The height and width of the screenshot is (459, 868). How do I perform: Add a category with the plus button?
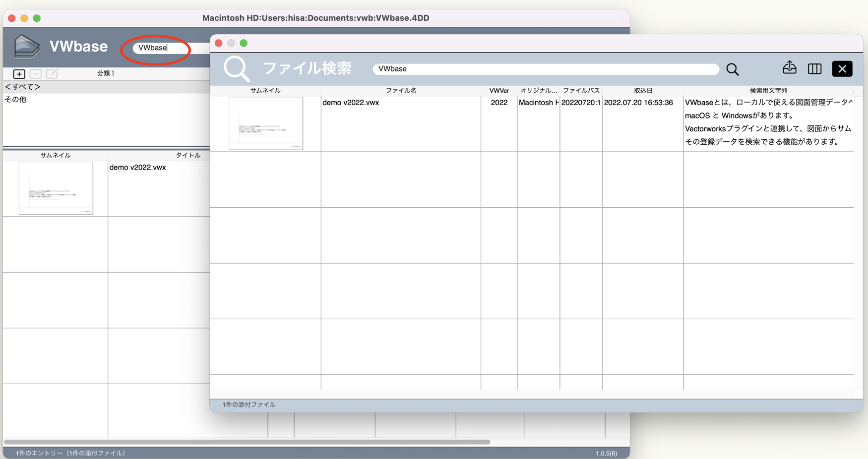pyautogui.click(x=19, y=74)
